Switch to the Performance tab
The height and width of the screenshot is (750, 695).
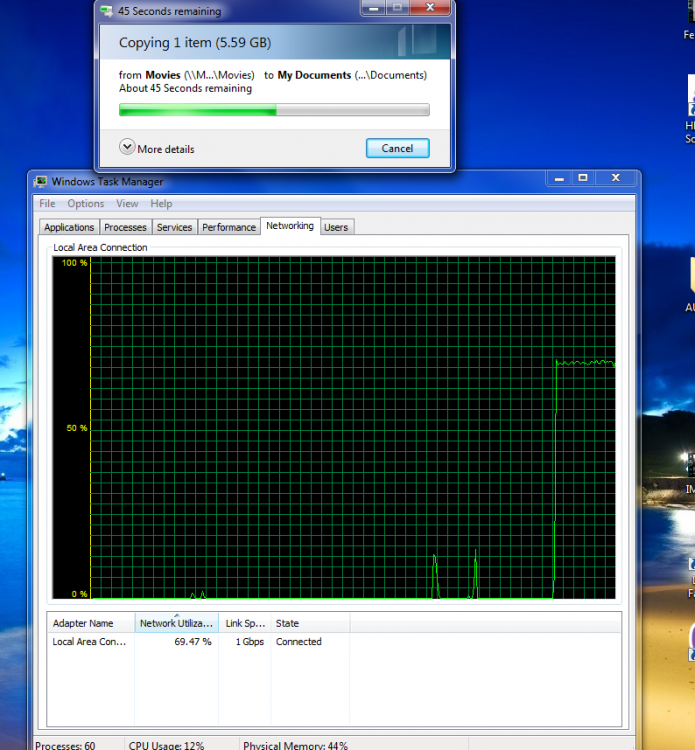click(229, 227)
